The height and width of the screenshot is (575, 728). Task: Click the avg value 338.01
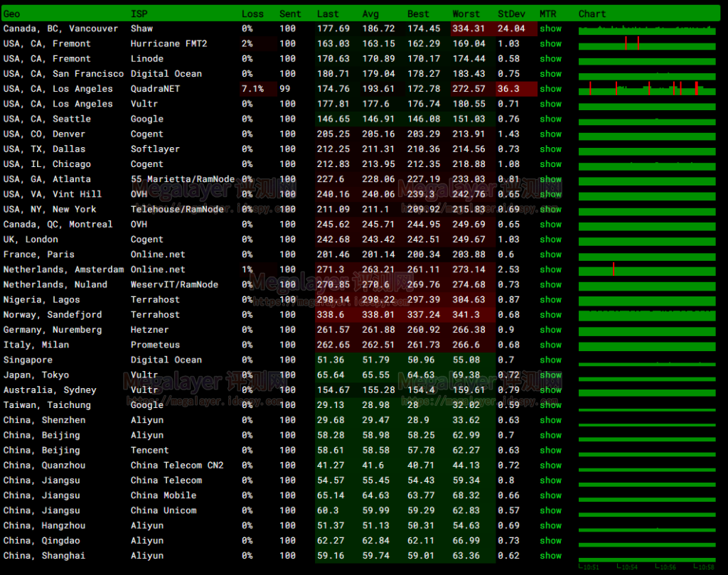[378, 315]
